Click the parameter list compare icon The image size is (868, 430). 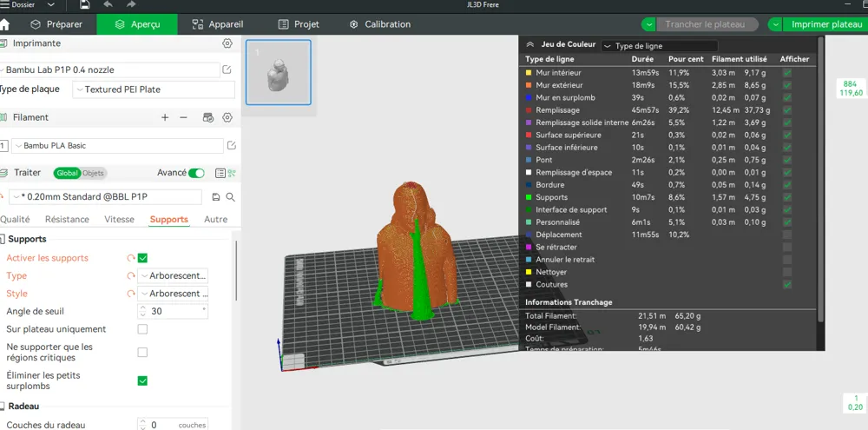tap(220, 173)
